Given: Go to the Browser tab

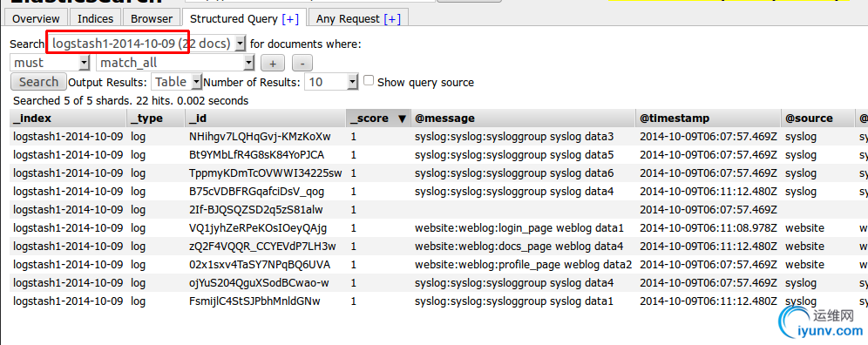Looking at the screenshot, I should (x=152, y=19).
